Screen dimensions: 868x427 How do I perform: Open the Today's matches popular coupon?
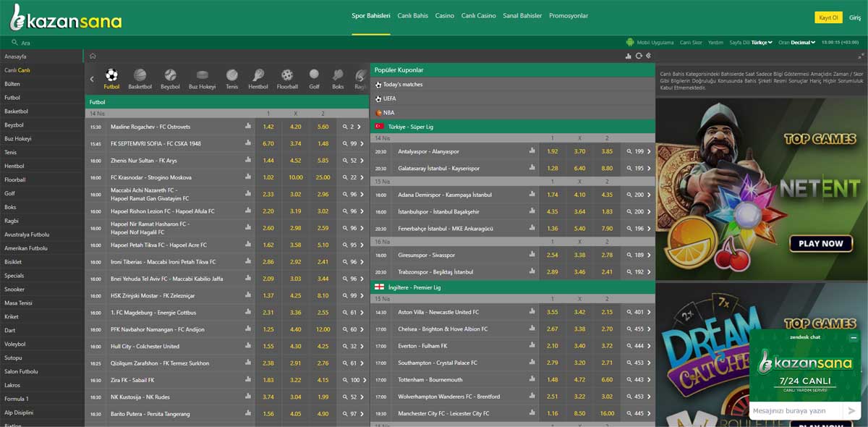(512, 85)
